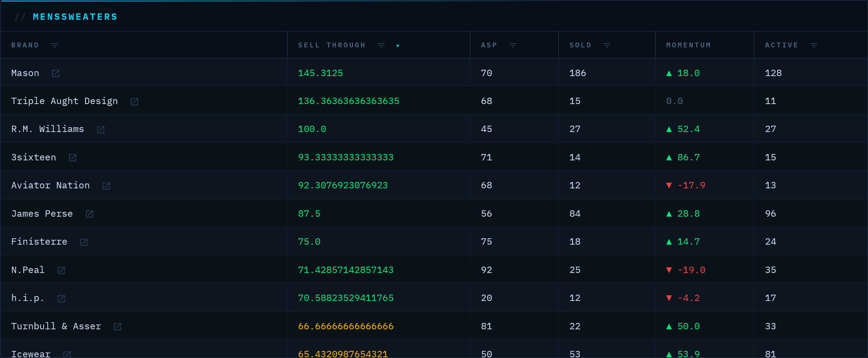Open h.i.p. external link icon
The height and width of the screenshot is (358, 868).
(x=62, y=299)
